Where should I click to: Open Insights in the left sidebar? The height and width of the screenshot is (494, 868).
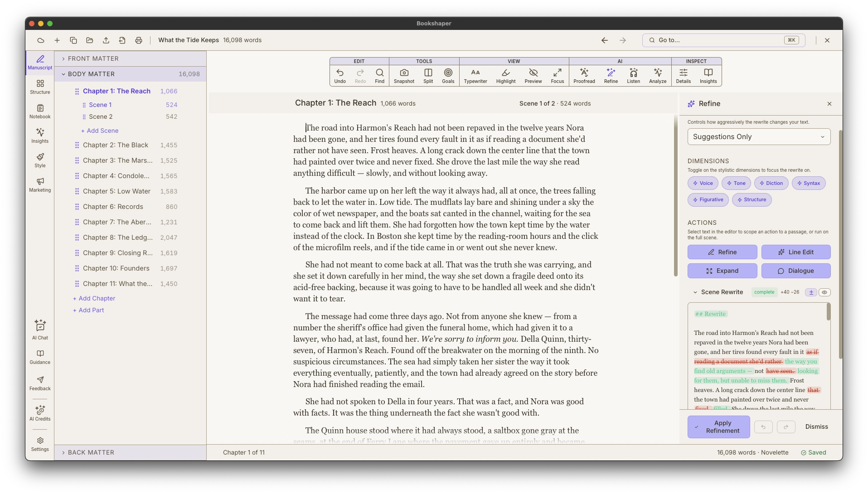(40, 136)
